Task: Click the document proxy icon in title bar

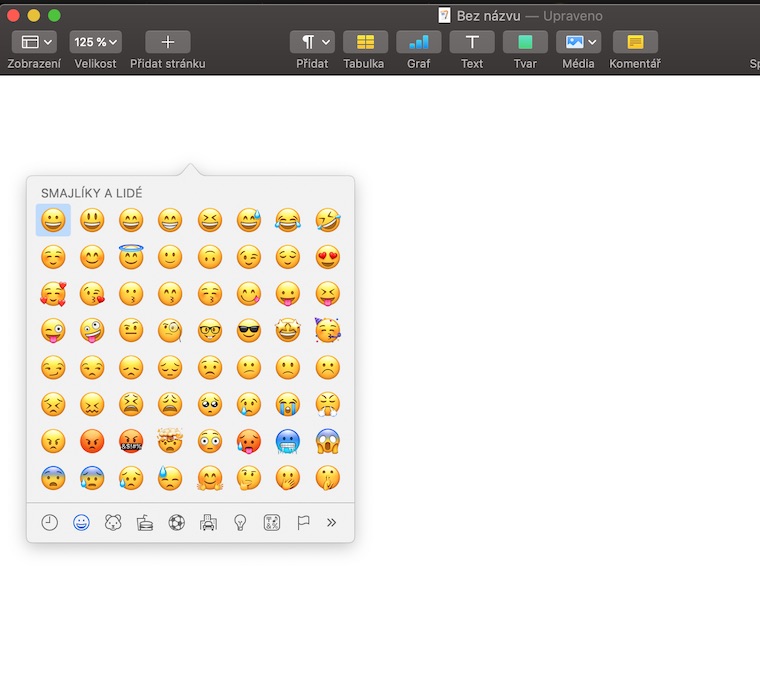Action: coord(444,16)
